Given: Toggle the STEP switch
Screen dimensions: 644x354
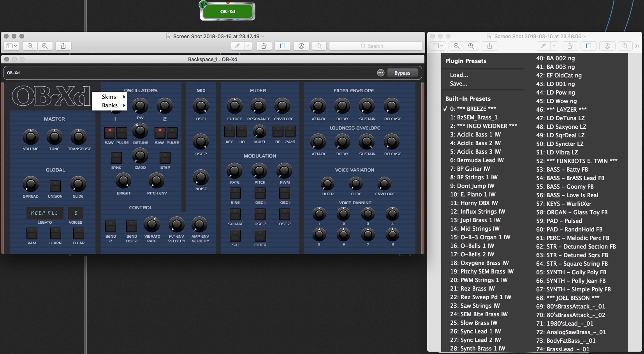Looking at the screenshot, I should point(165,158).
